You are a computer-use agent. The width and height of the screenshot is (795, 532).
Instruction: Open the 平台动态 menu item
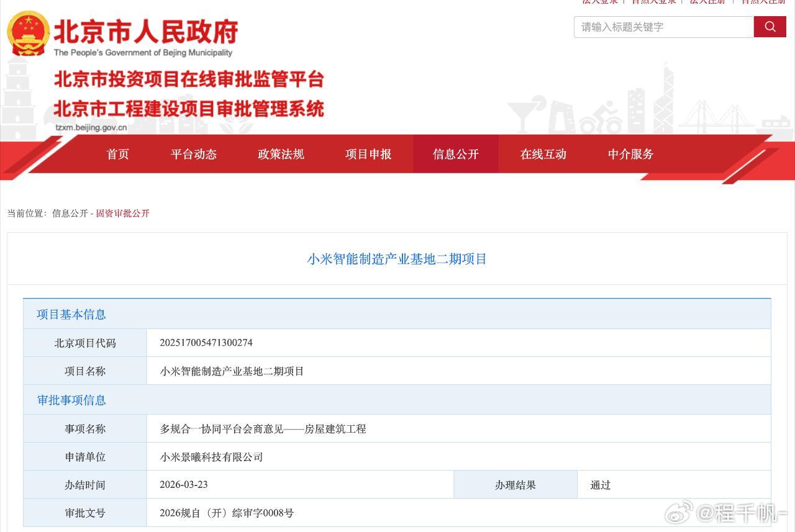click(x=193, y=155)
